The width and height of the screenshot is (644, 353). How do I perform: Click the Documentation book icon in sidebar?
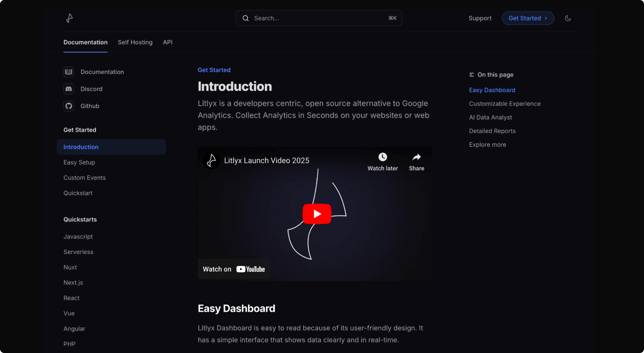coord(69,72)
